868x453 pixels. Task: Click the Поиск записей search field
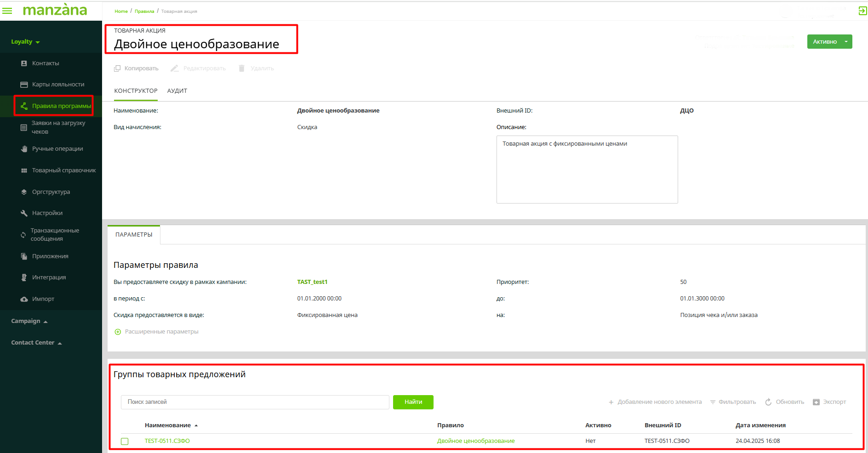point(255,402)
